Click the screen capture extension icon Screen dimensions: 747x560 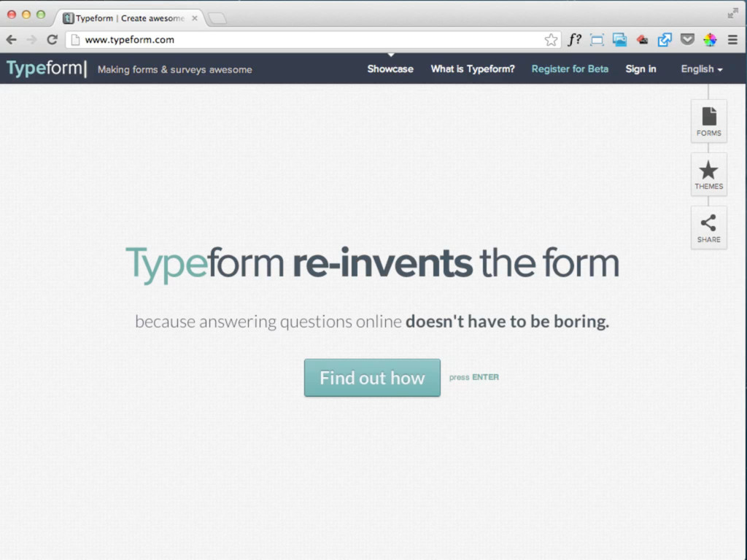(x=597, y=40)
